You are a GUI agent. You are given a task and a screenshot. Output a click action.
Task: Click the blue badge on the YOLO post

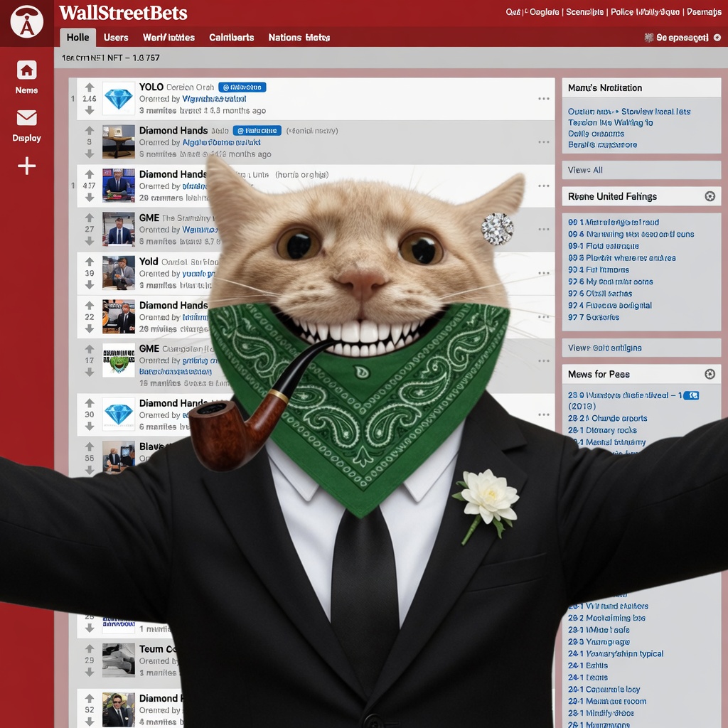pyautogui.click(x=242, y=87)
